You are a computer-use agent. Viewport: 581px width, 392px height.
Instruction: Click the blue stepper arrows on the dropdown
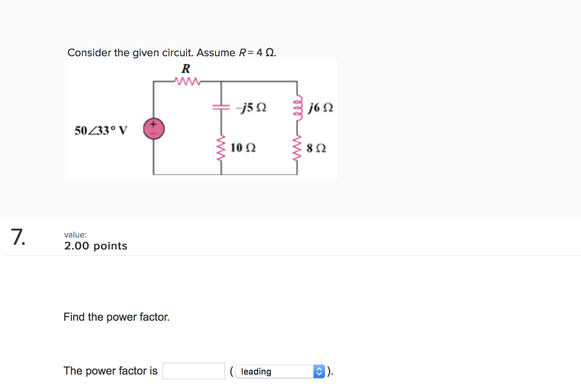pyautogui.click(x=319, y=371)
